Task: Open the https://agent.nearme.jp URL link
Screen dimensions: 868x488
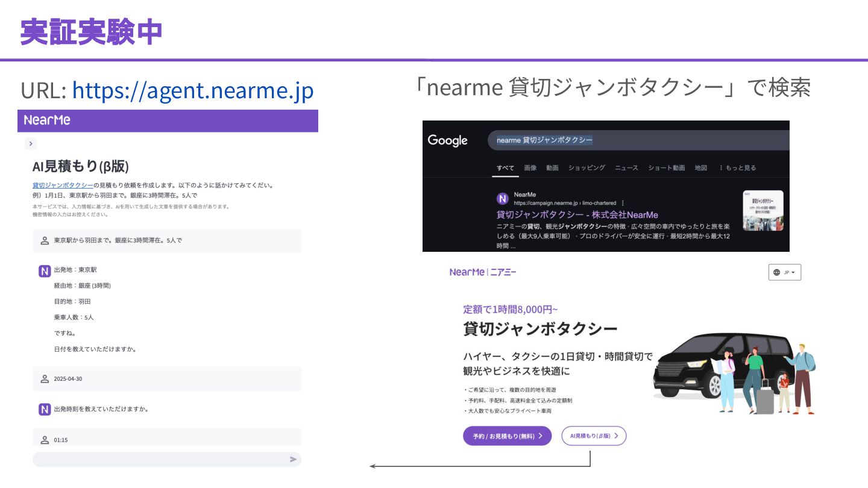Action: click(193, 90)
